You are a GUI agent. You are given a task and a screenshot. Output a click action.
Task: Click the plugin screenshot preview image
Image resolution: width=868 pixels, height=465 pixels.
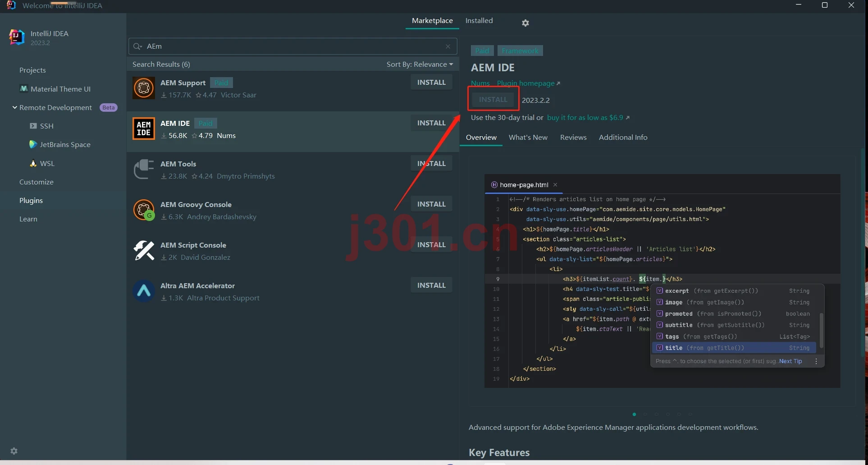662,281
